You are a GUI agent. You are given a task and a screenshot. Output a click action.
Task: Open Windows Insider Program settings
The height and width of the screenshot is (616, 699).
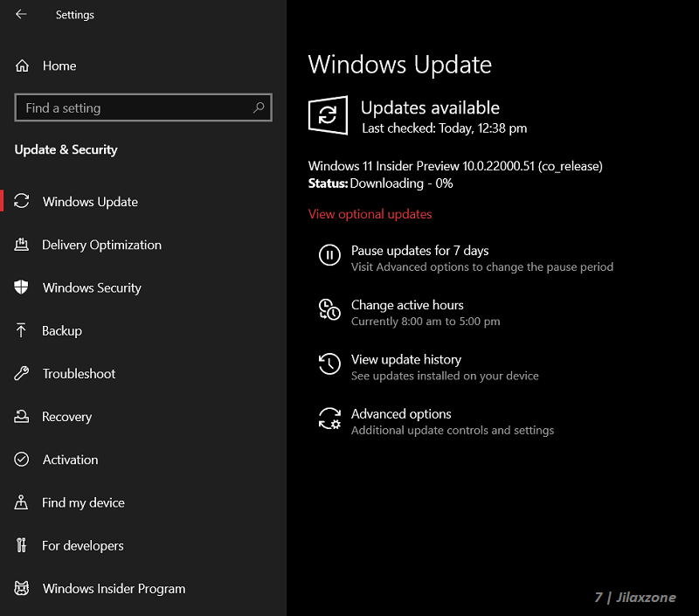click(114, 589)
